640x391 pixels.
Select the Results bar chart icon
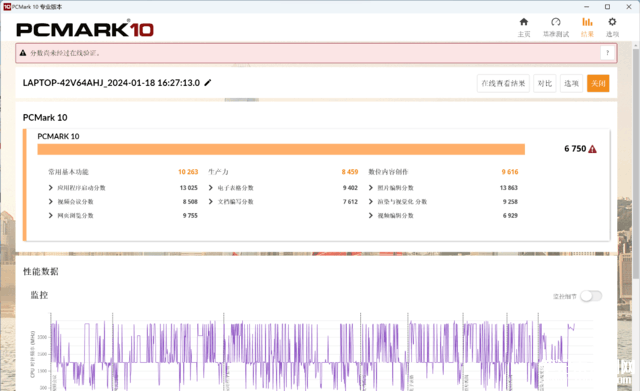[587, 22]
